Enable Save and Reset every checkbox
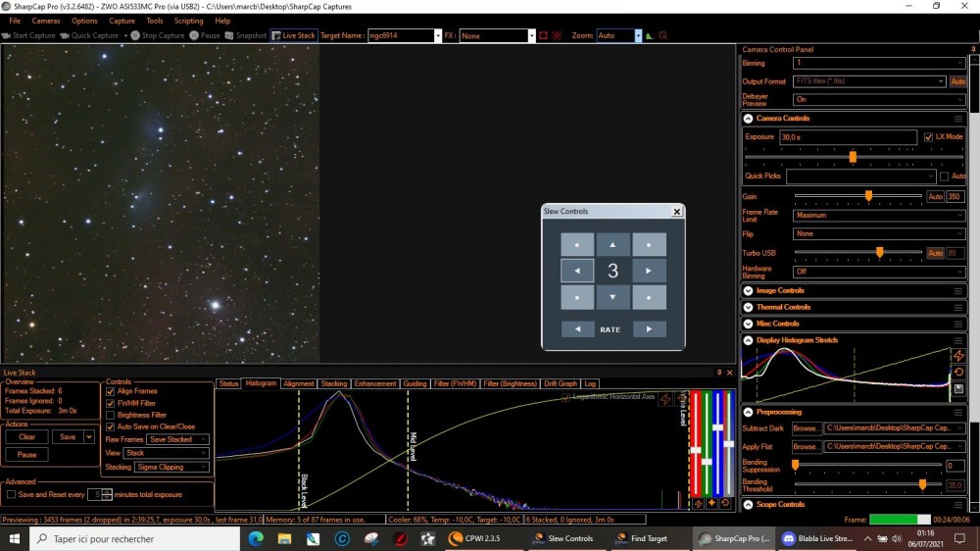 11,494
